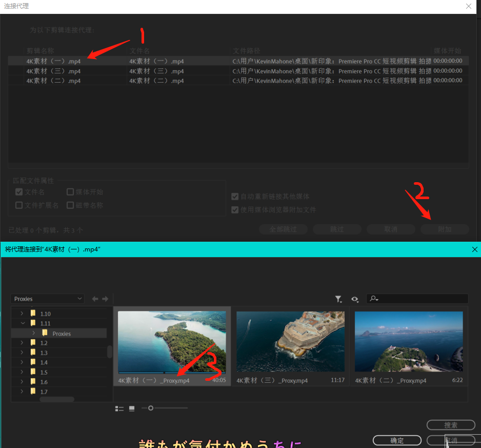Click the 全部跳过 button
This screenshot has width=481, height=448.
pyautogui.click(x=283, y=229)
